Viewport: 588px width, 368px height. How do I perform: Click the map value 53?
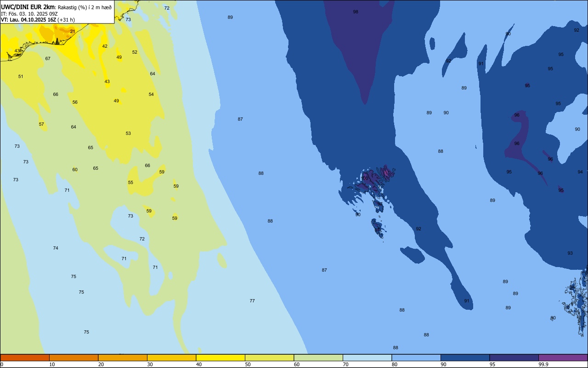point(128,134)
